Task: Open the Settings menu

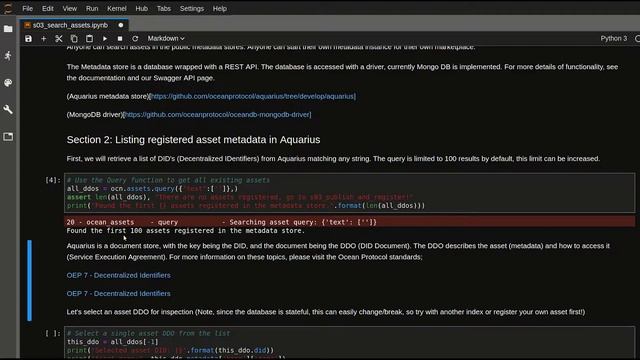Action: (x=192, y=8)
